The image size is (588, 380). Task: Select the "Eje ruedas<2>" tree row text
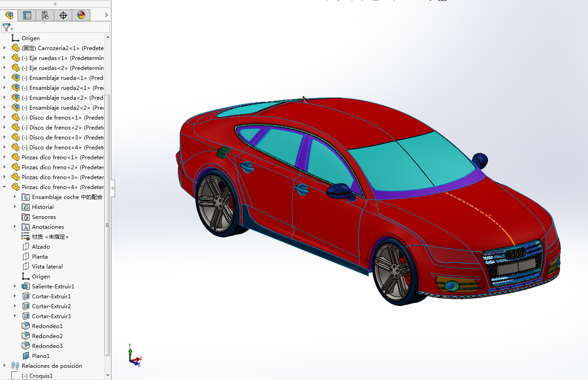[63, 68]
